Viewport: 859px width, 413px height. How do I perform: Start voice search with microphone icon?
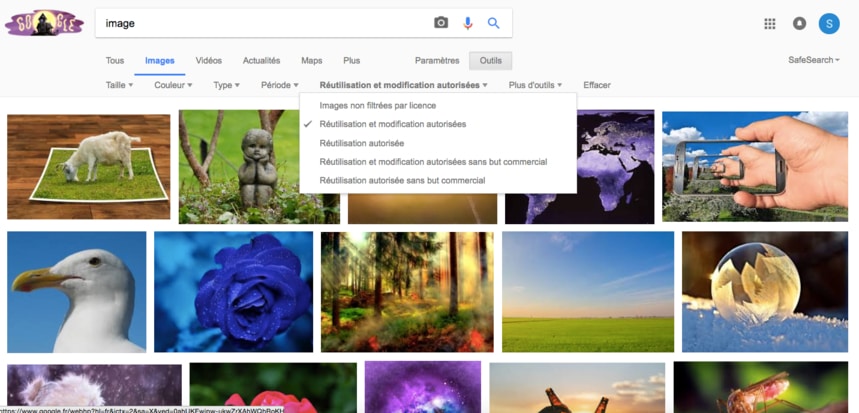pyautogui.click(x=467, y=23)
